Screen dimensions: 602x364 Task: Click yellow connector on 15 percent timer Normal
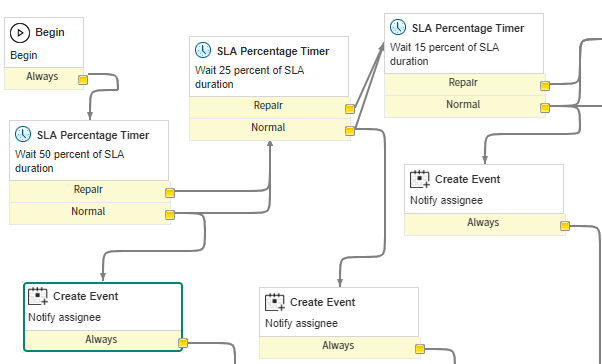click(x=544, y=108)
